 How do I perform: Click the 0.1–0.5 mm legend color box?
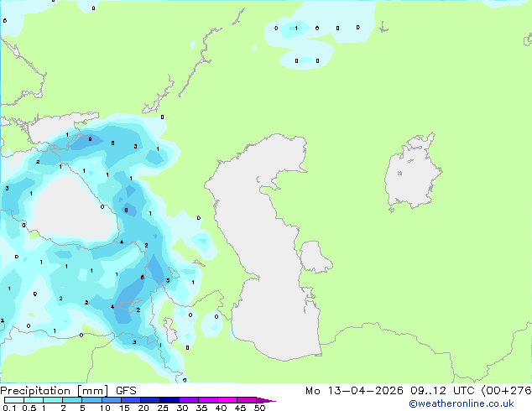[x=14, y=400]
